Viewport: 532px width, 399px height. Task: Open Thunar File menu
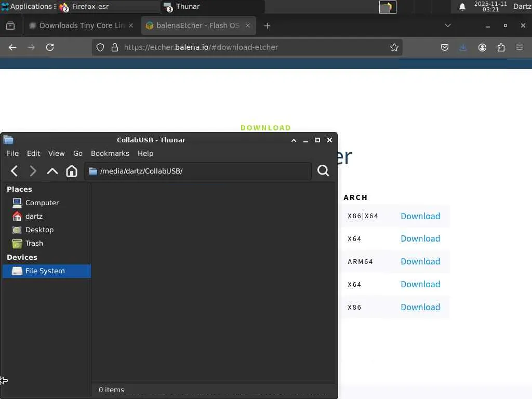pyautogui.click(x=12, y=153)
